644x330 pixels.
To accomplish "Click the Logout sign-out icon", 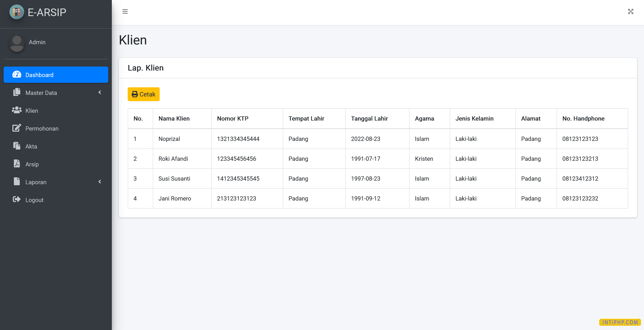I will 17,199.
